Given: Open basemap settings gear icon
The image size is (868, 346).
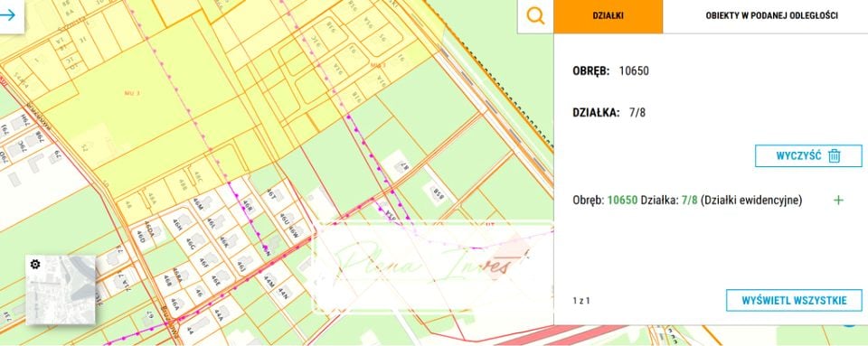Looking at the screenshot, I should pos(35,264).
